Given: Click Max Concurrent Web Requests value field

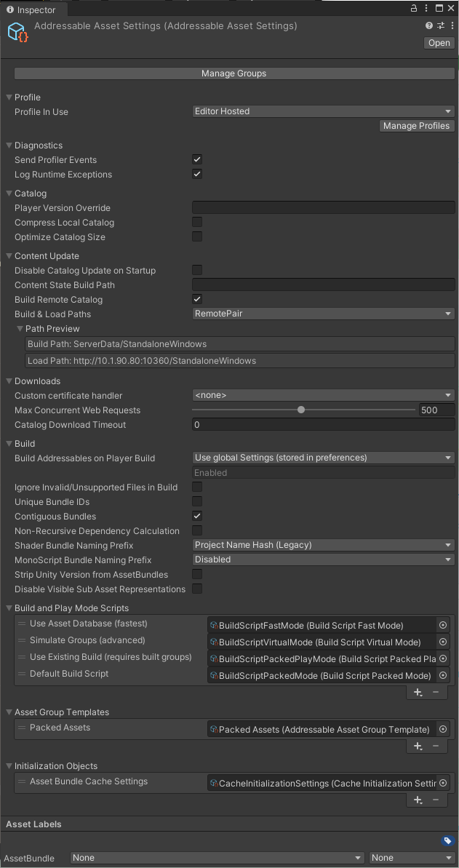Looking at the screenshot, I should tap(436, 410).
